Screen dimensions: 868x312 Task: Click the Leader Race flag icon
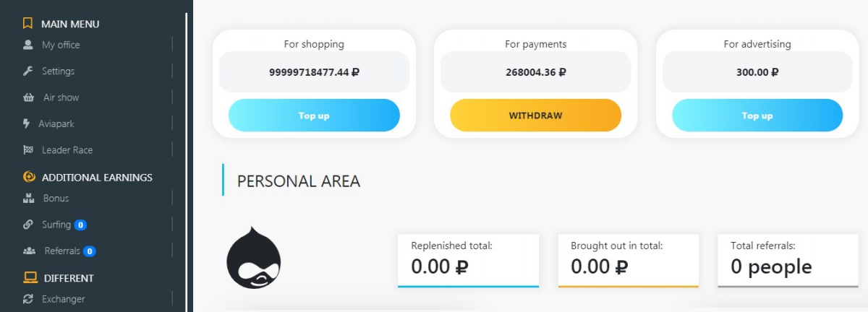pyautogui.click(x=28, y=150)
